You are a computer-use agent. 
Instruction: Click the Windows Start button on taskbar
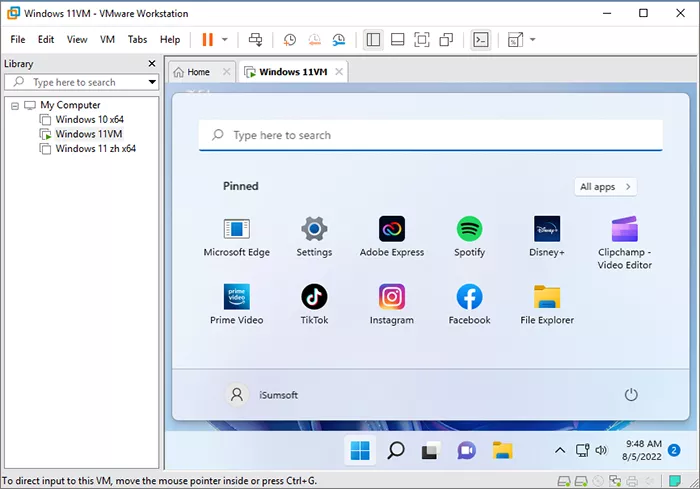pos(360,451)
